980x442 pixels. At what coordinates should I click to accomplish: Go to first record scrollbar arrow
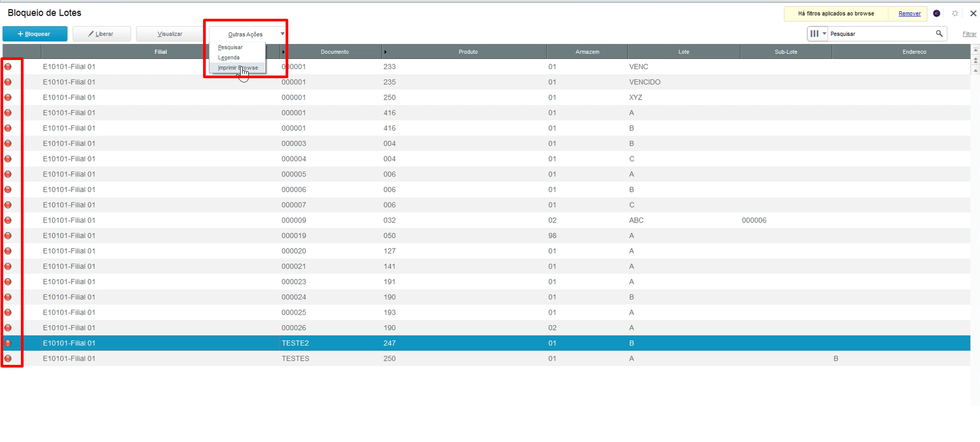tap(976, 49)
